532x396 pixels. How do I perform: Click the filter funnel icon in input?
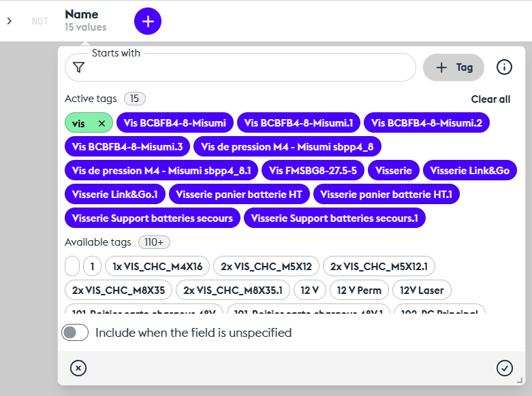(x=79, y=67)
